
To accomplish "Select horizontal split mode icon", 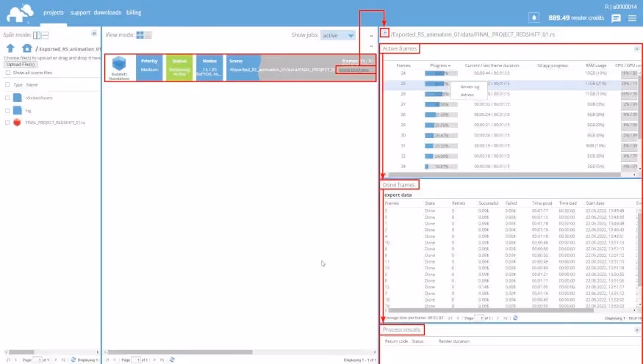I will pyautogui.click(x=45, y=35).
